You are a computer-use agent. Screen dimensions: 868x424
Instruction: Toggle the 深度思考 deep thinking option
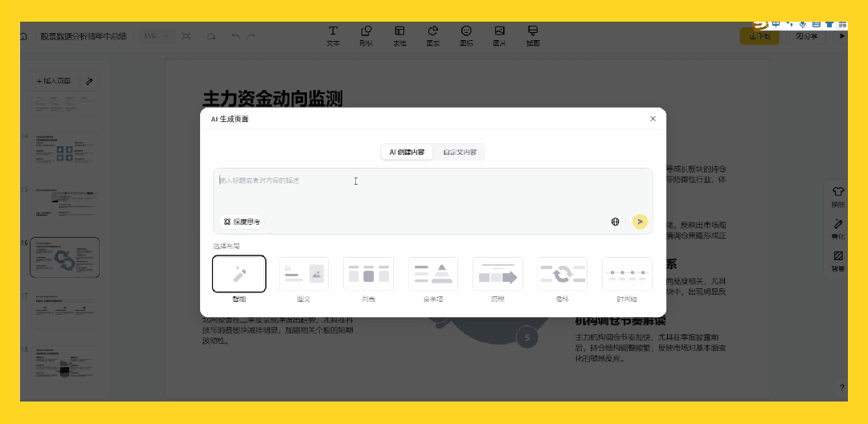pos(242,222)
